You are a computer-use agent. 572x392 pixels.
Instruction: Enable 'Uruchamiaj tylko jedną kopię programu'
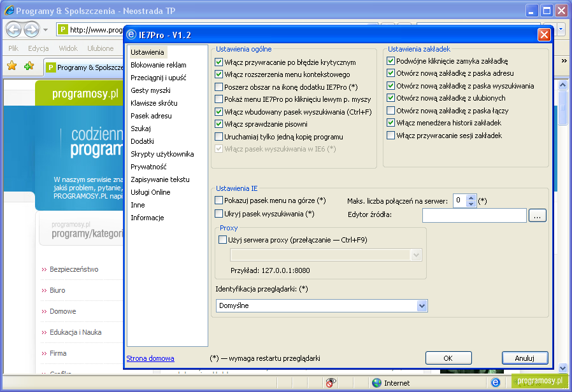[x=219, y=137]
